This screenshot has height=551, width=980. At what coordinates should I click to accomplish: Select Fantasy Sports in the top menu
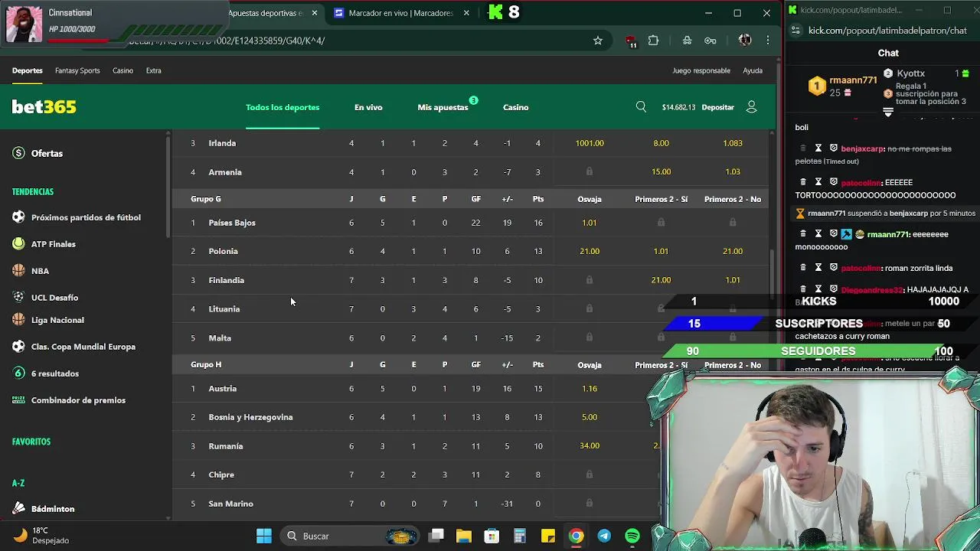[77, 70]
